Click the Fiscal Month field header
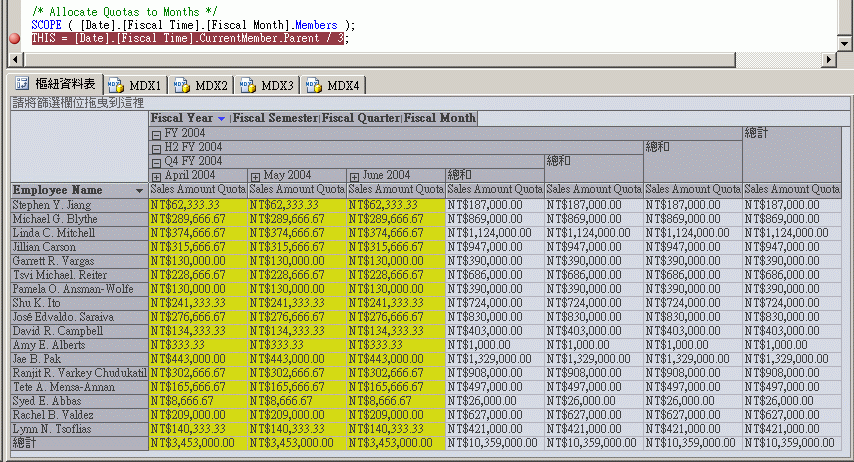This screenshot has width=854, height=462. click(440, 118)
